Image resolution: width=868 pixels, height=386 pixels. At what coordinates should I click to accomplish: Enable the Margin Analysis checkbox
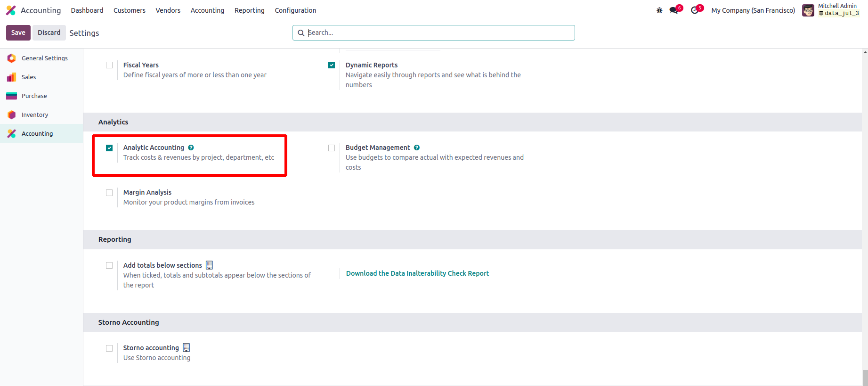pyautogui.click(x=109, y=193)
